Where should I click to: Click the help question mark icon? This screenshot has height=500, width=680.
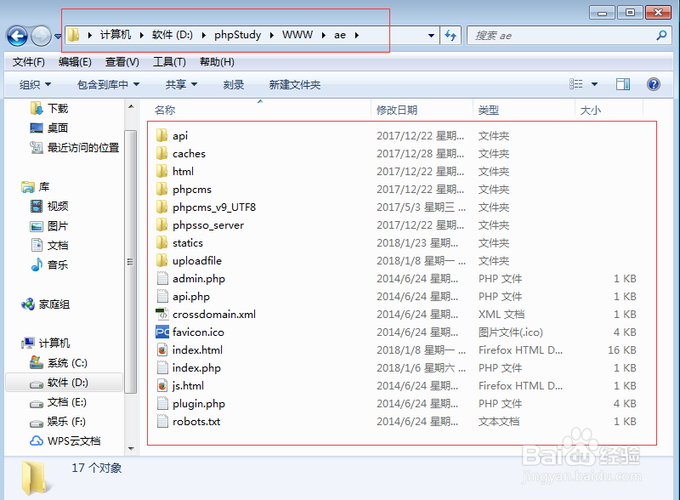(653, 85)
